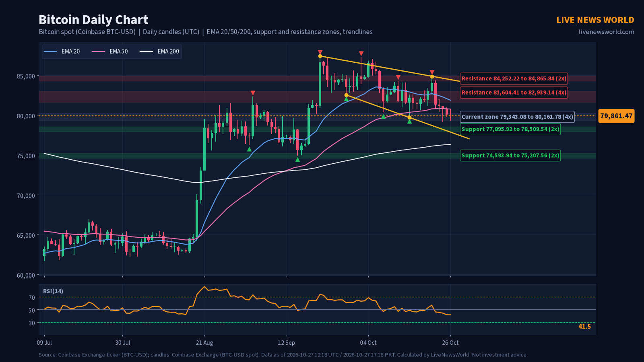Click the orange 79,861.47 current price tag

(616, 116)
